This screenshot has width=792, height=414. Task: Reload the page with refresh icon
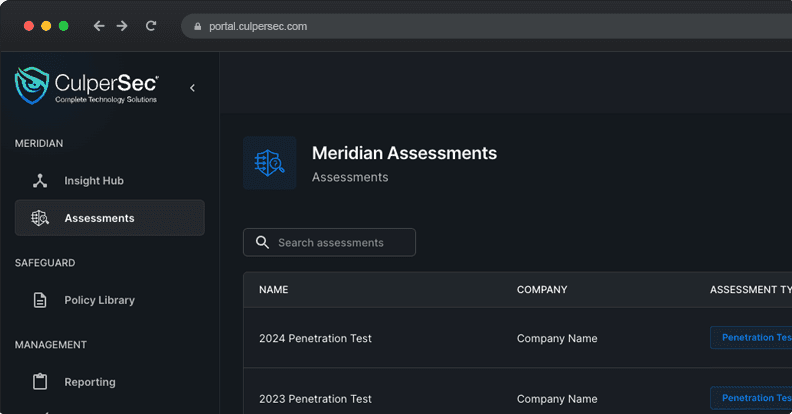(x=151, y=26)
